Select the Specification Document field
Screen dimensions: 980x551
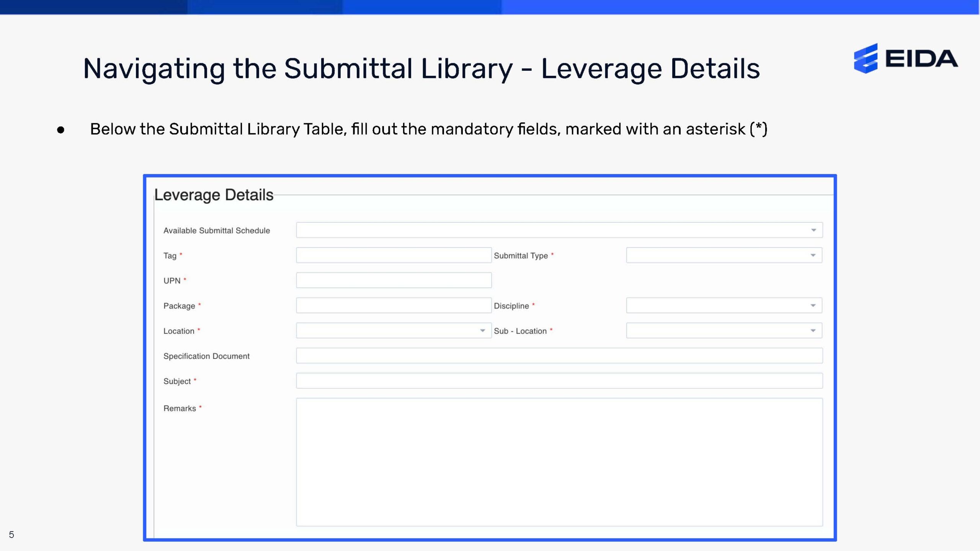click(x=559, y=356)
